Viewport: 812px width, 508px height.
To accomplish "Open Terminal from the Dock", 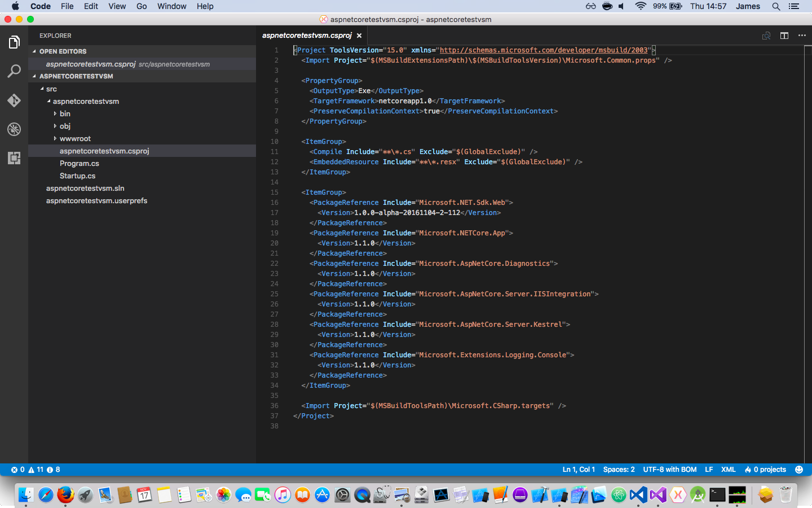I will pyautogui.click(x=717, y=495).
